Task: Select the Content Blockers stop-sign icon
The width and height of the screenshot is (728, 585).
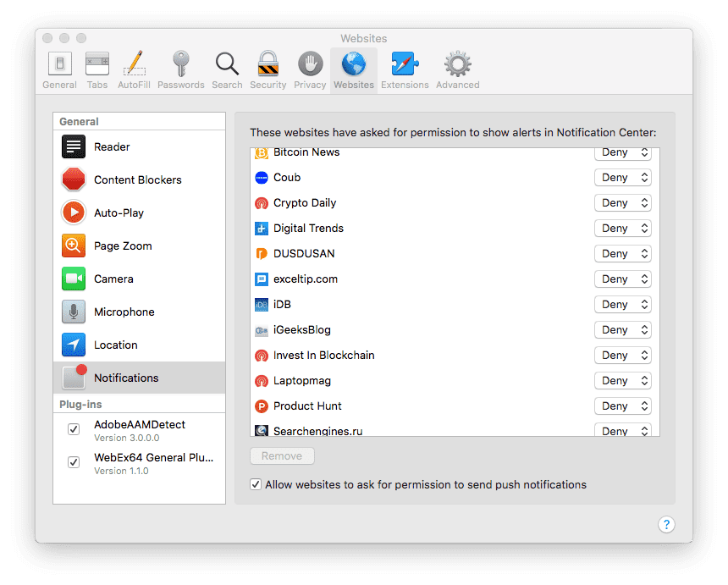Action: [74, 179]
